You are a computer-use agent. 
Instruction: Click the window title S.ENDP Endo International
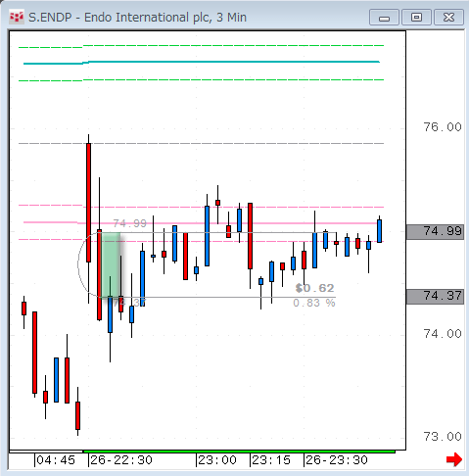[x=137, y=18]
